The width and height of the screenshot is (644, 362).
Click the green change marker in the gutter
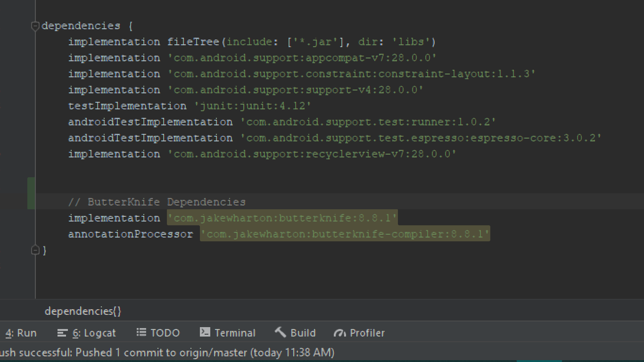click(x=31, y=193)
